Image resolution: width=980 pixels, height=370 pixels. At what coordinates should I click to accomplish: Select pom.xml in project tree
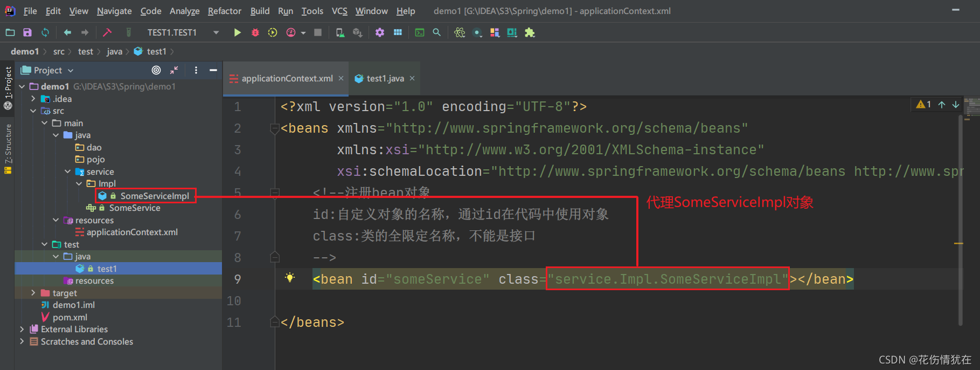coord(70,317)
